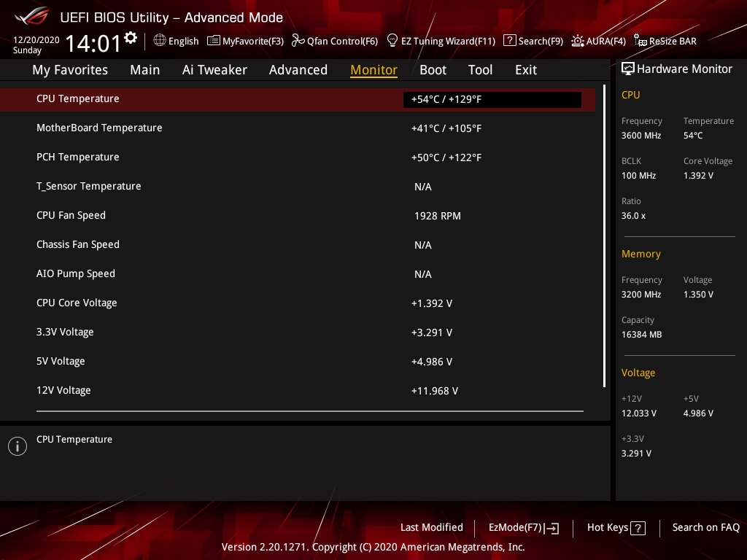This screenshot has height=560, width=747.
Task: Switch to EzMode(F7)
Action: tap(524, 528)
